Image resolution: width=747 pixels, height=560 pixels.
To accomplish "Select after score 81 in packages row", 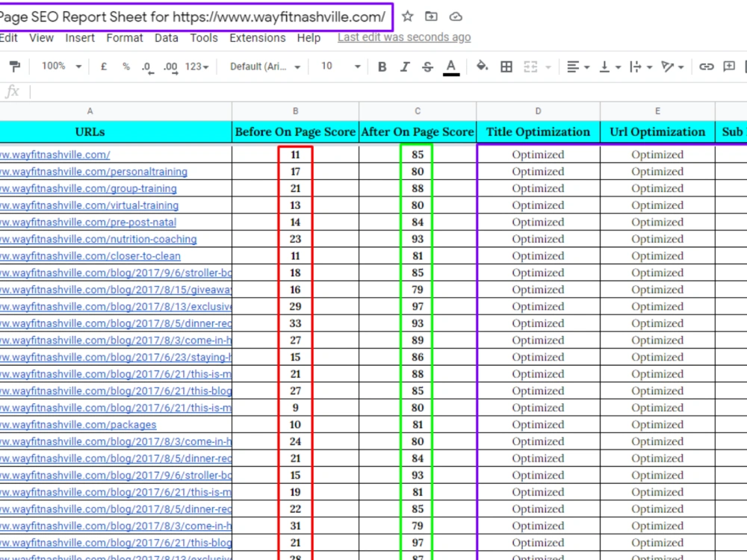I will coord(418,425).
